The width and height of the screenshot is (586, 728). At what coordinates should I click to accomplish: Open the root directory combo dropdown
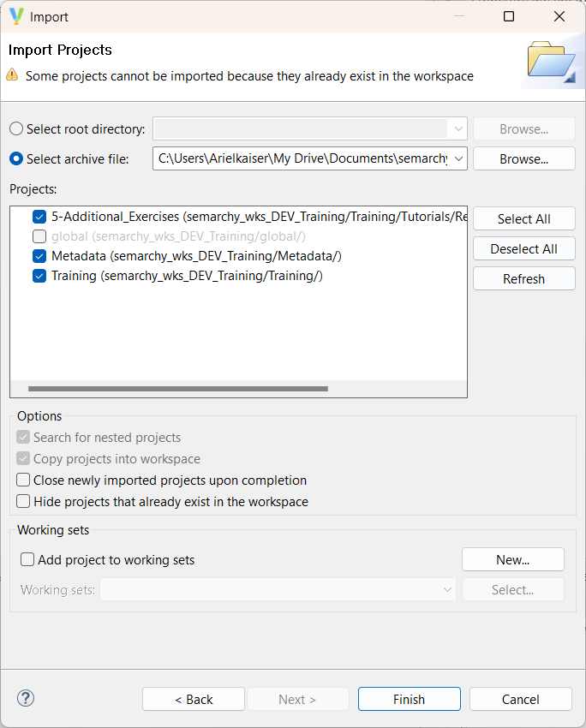coord(457,128)
